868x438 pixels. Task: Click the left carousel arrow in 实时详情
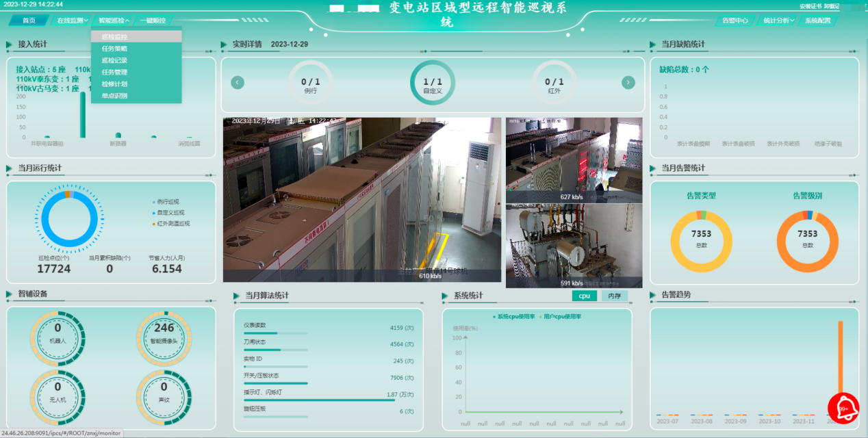[x=238, y=83]
